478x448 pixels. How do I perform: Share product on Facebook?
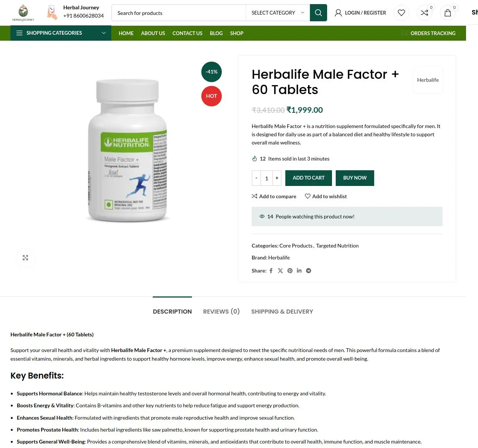pyautogui.click(x=271, y=271)
